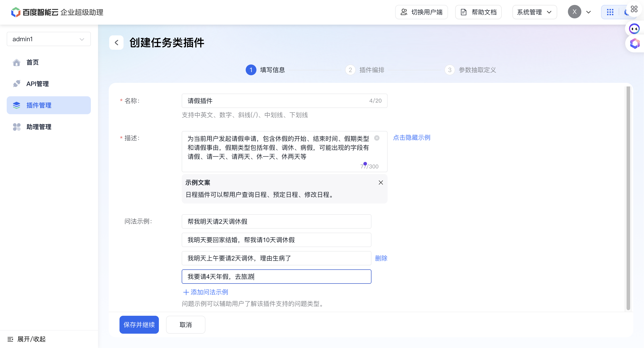Screen dimensions: 644x348
Task: Clear the description with the circled x icon
Action: coord(377,138)
